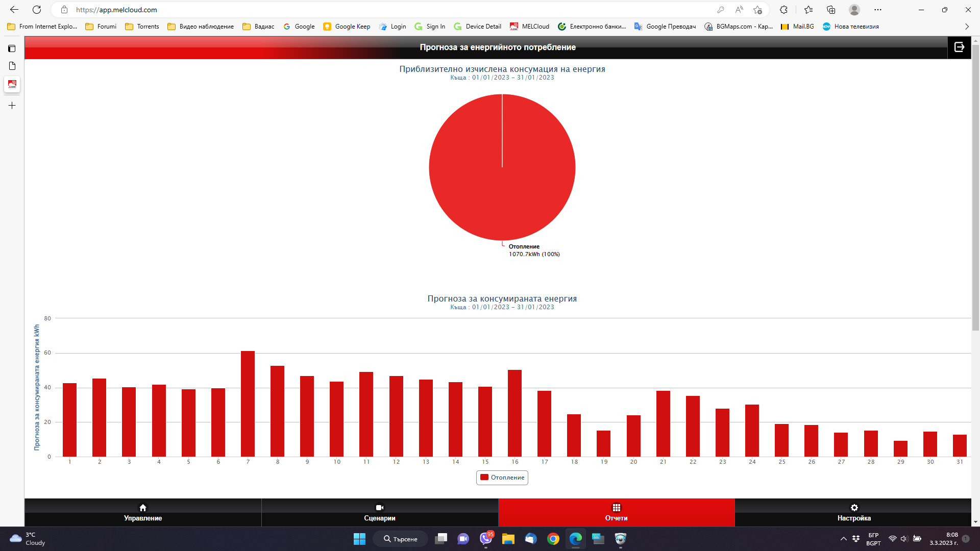Go back using the browser back arrow

[14, 10]
